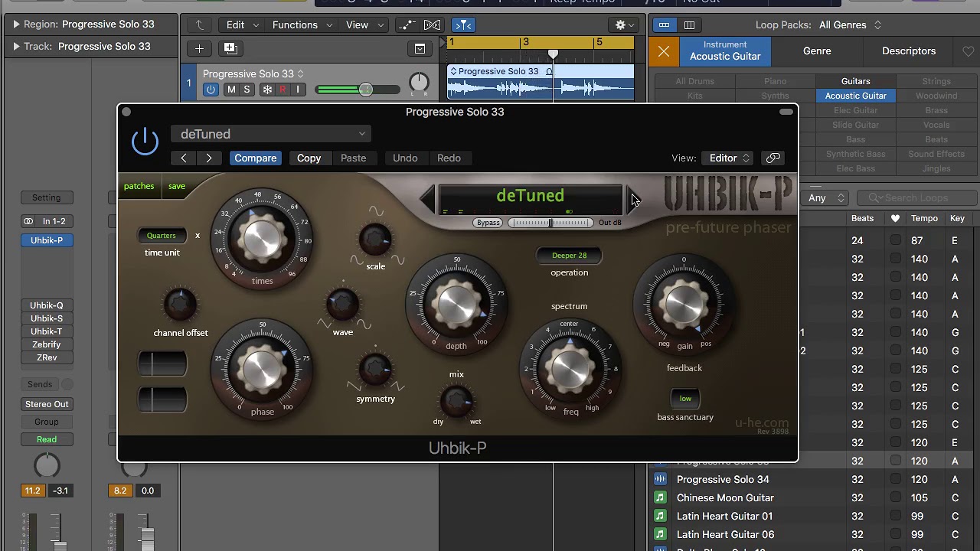Open Loop Packs All Genres dropdown
Screen dimensions: 980x551
pyautogui.click(x=851, y=24)
